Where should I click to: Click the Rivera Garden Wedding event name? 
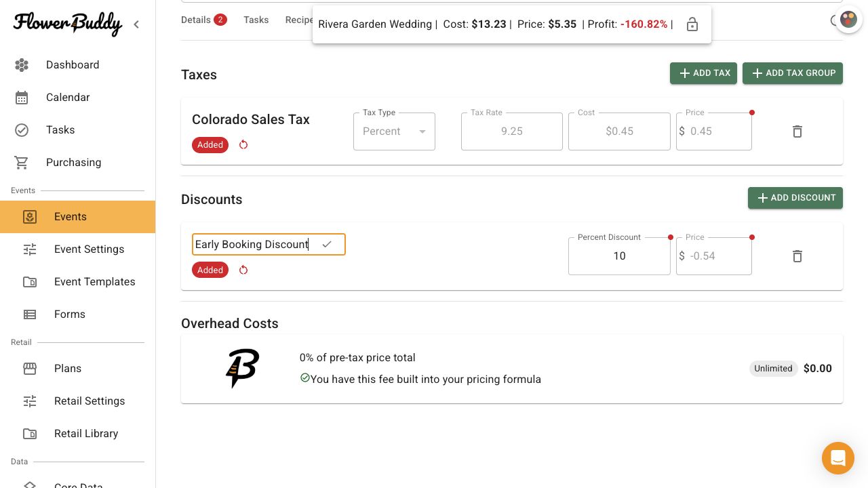(375, 24)
